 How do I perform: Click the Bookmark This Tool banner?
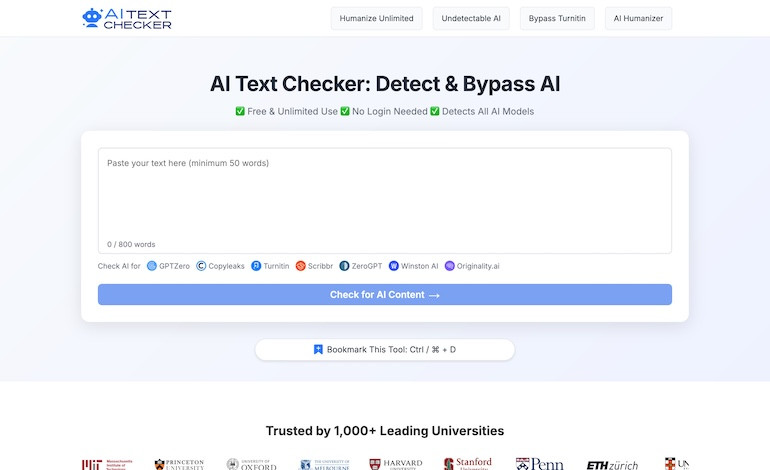385,350
